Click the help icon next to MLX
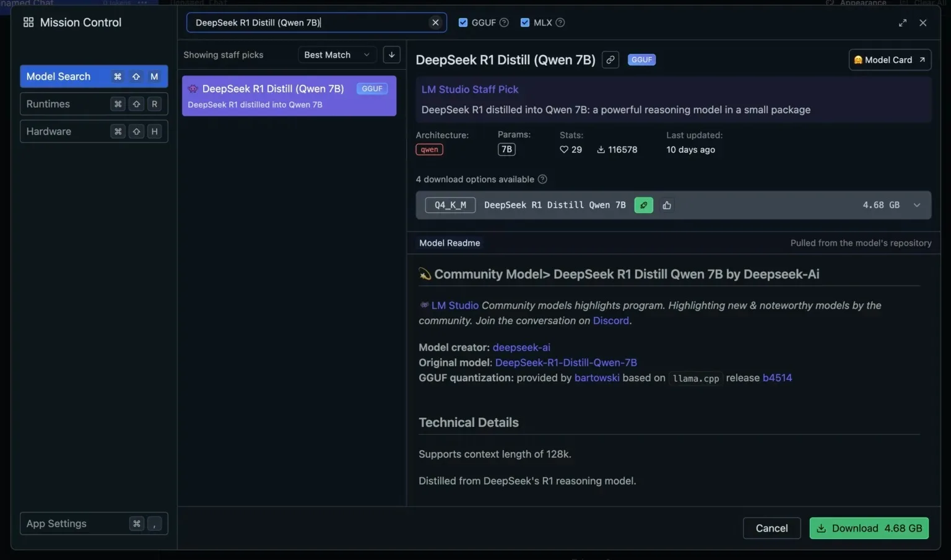This screenshot has width=951, height=560. 560,23
